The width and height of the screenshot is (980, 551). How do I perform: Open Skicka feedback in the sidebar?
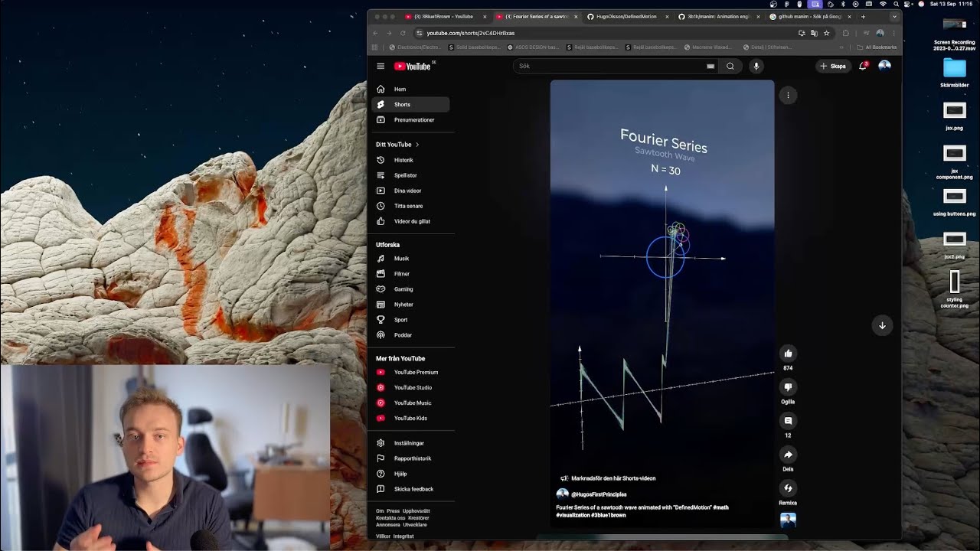point(411,489)
